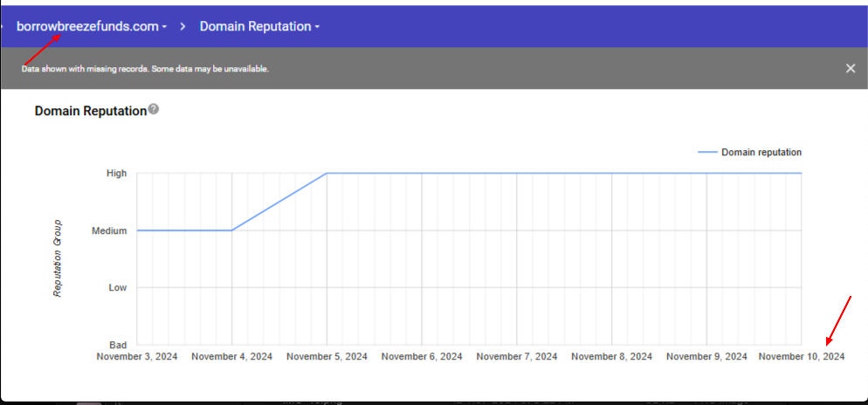Viewport: 868px width, 405px height.
Task: Click the missing records warning text
Action: point(145,68)
